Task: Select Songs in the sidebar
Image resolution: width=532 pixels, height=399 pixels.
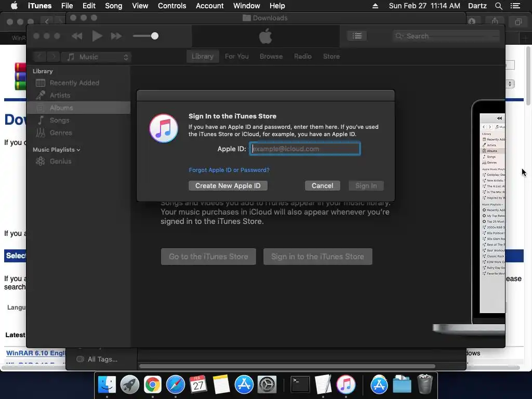Action: pos(78,120)
